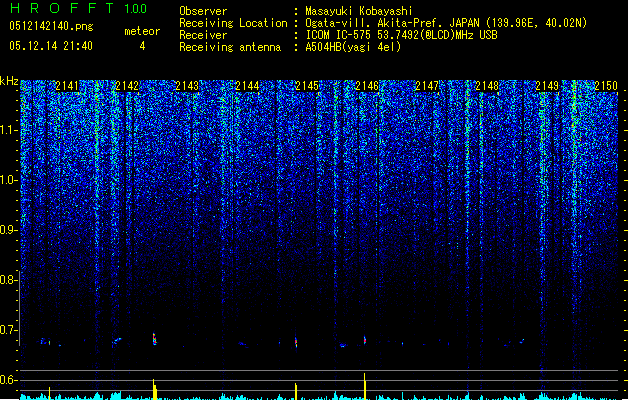This screenshot has height=400, width=629.
Task: Click the 2146 time marker
Action: pos(367,86)
